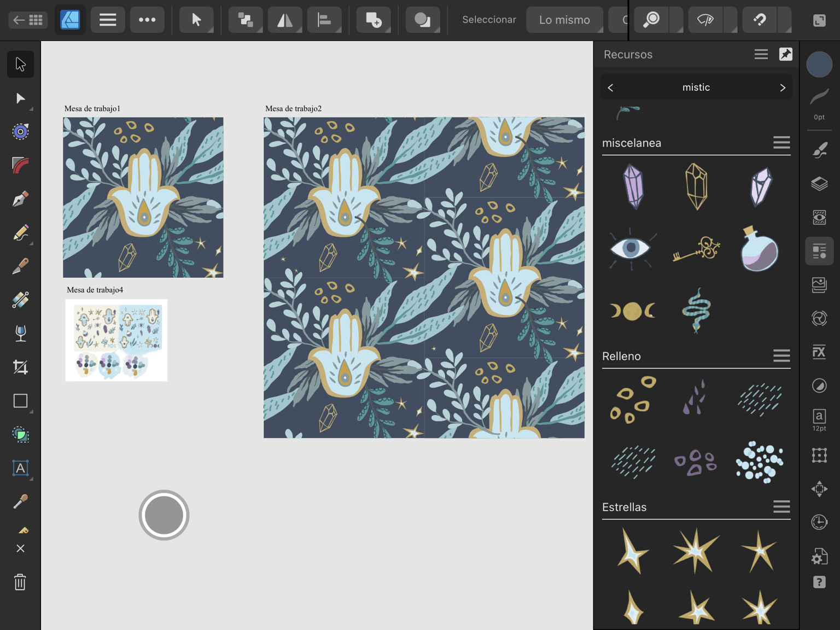Open the Layer FX studio

(x=819, y=352)
